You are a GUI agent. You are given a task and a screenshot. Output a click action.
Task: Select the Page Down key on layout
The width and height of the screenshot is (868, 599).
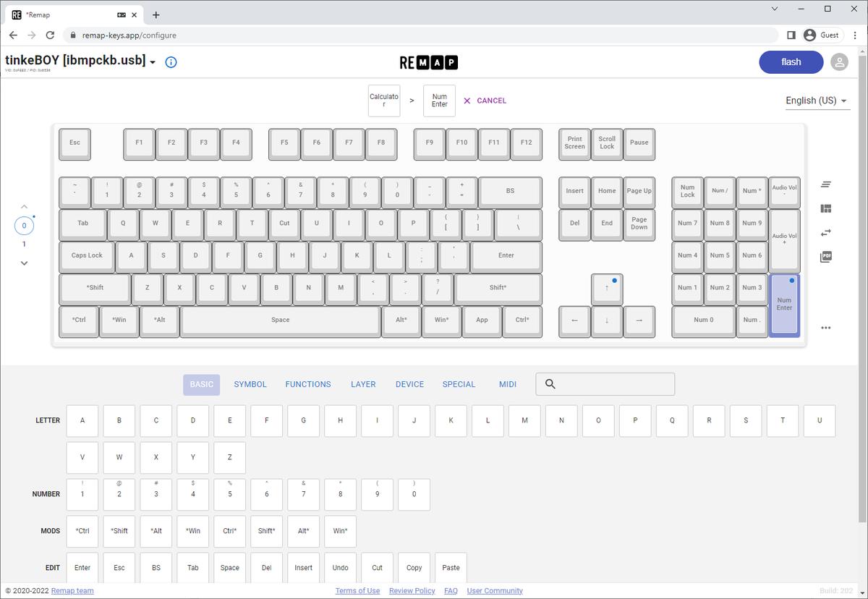[x=639, y=224]
